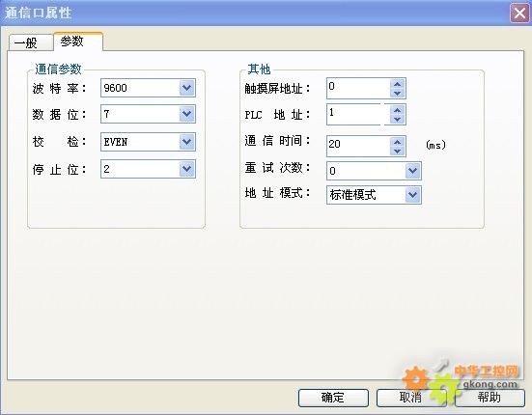The width and height of the screenshot is (532, 415).
Task: Expand the 地址模式 address mode dropdown
Action: coord(413,195)
